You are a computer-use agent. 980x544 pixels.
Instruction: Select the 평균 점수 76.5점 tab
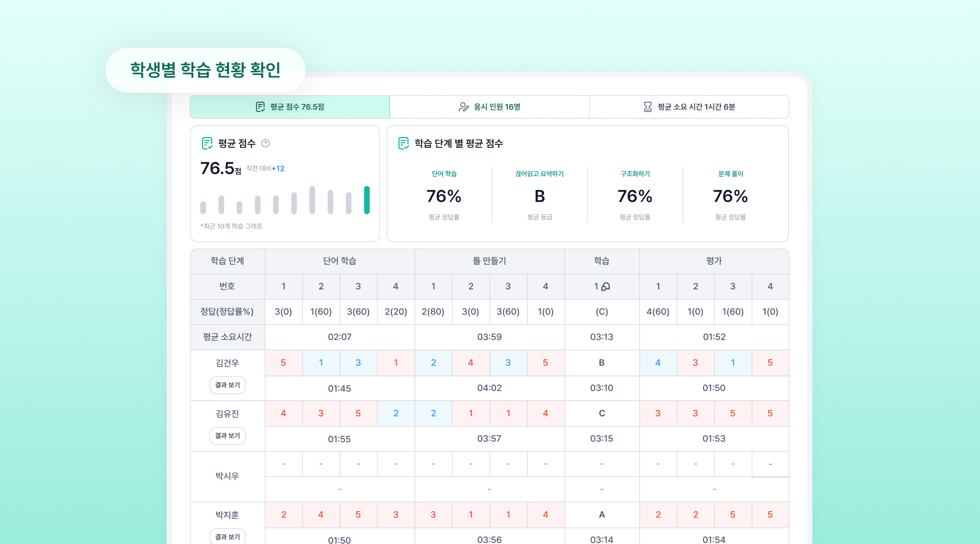point(290,107)
